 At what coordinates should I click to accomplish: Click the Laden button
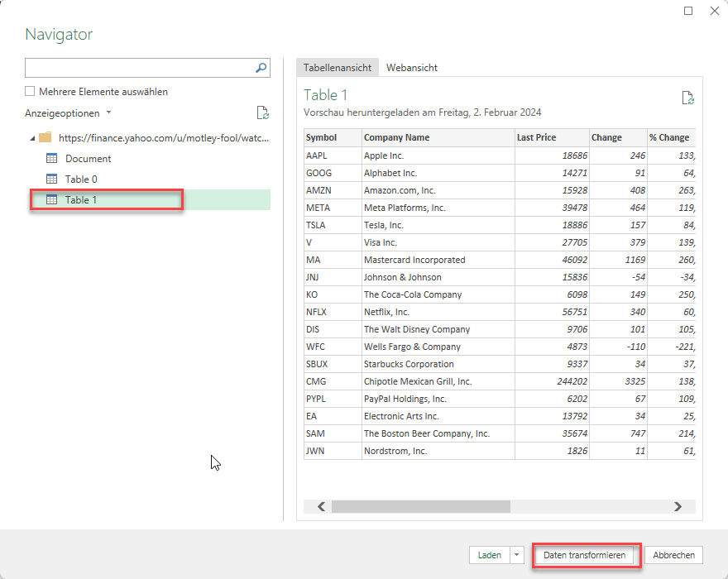(x=490, y=555)
